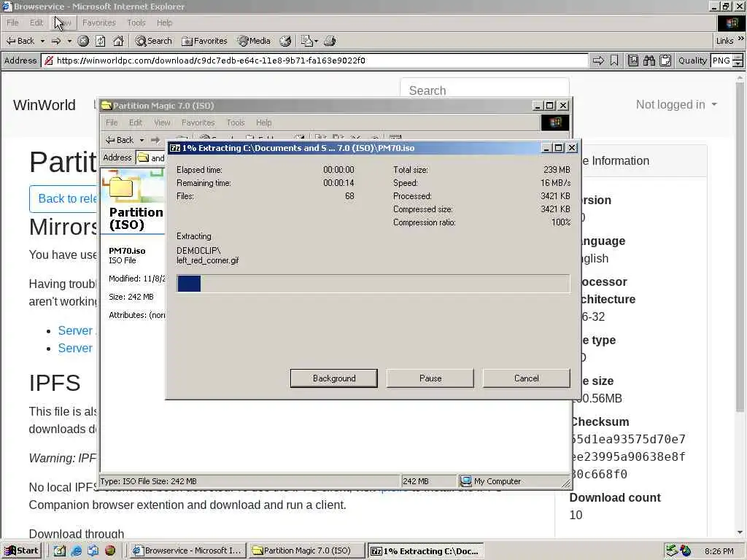747x560 pixels.
Task: Click the clipboard copy icon near Quality
Action: [x=665, y=61]
